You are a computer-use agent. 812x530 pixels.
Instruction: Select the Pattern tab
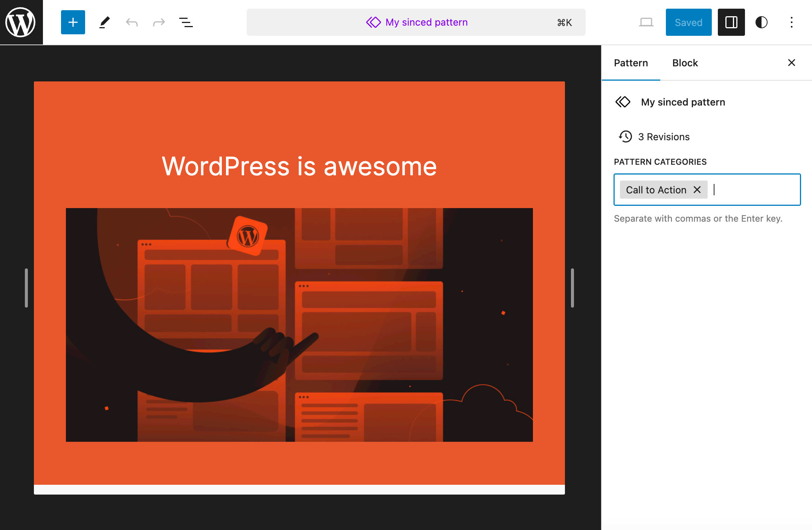(631, 63)
